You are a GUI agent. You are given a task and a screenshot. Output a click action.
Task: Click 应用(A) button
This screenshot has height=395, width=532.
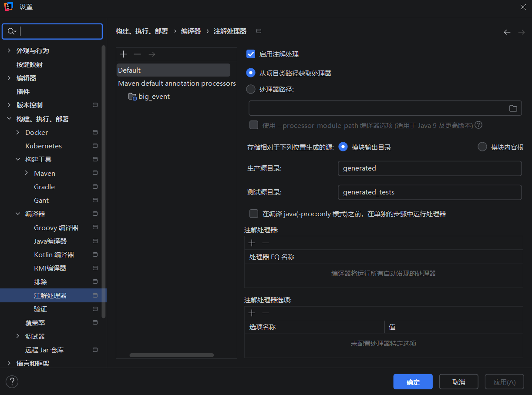coord(505,382)
